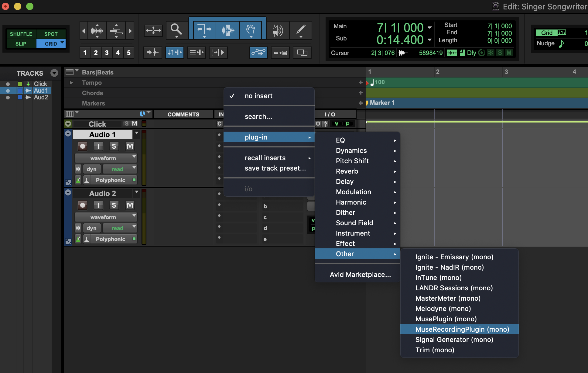Click Marker 1 in the markers ruler
Viewport: 588px width, 373px height.
382,103
